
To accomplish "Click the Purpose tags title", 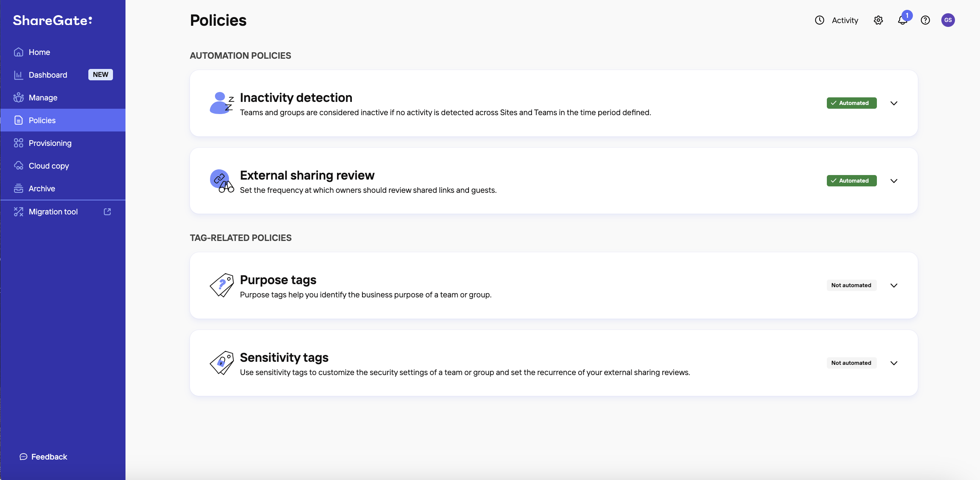I will click(x=278, y=280).
